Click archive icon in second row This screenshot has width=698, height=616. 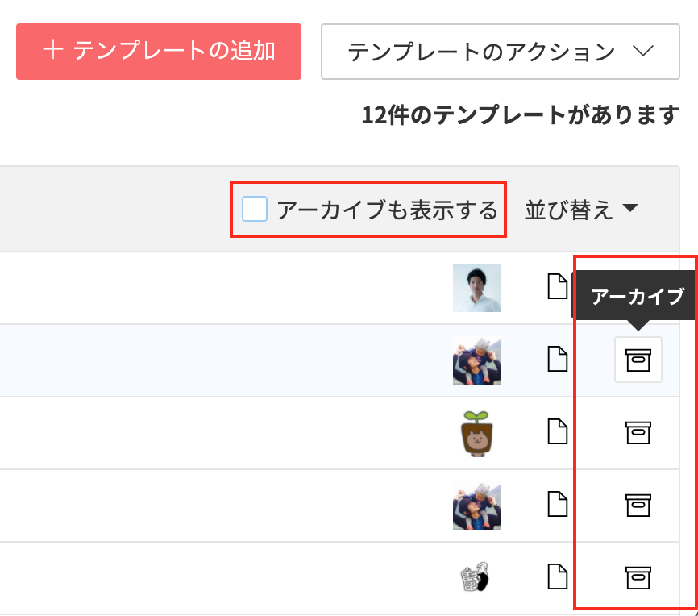tap(638, 360)
